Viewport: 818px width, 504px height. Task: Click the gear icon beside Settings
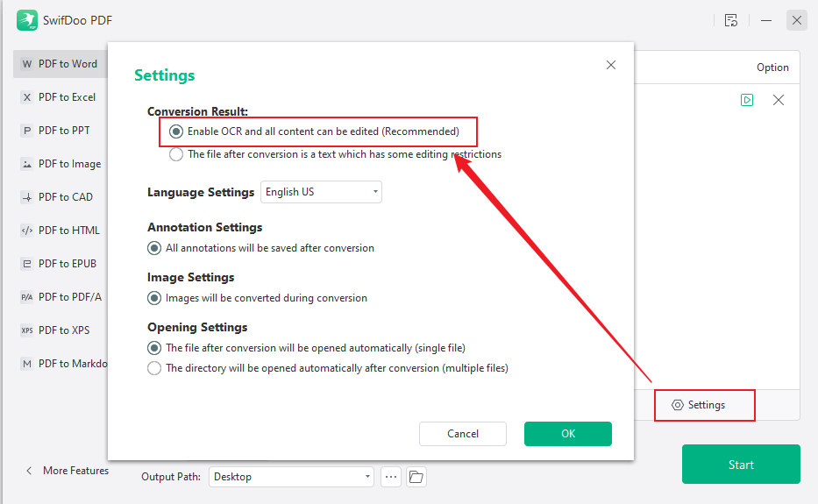coord(677,405)
